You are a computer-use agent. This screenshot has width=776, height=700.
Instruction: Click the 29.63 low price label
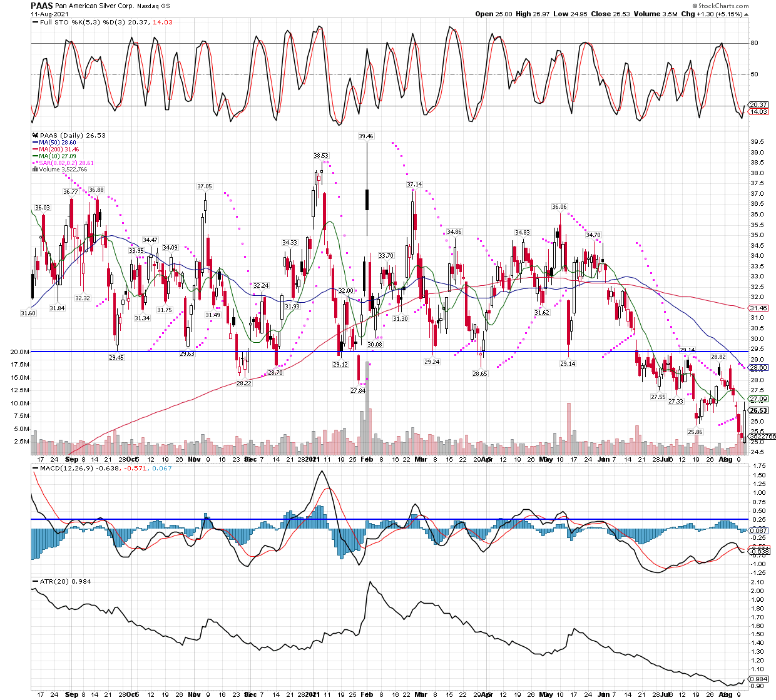pos(186,354)
